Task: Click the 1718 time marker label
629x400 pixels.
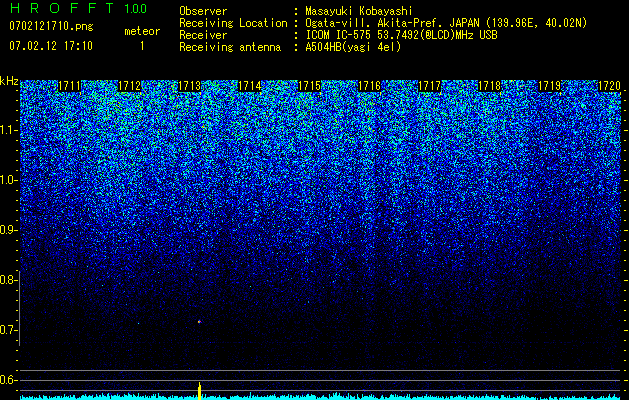Action: [x=489, y=86]
